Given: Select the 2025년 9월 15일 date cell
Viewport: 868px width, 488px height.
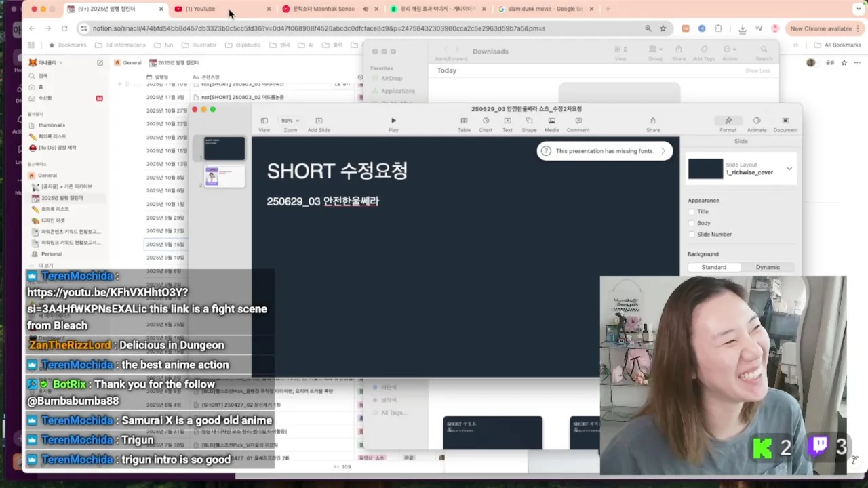Looking at the screenshot, I should click(x=165, y=244).
